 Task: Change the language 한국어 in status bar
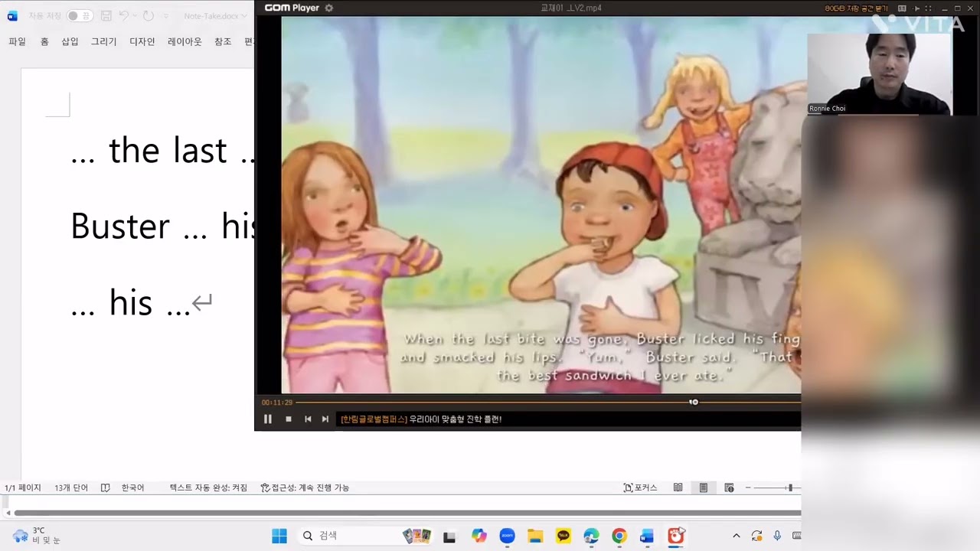(132, 487)
